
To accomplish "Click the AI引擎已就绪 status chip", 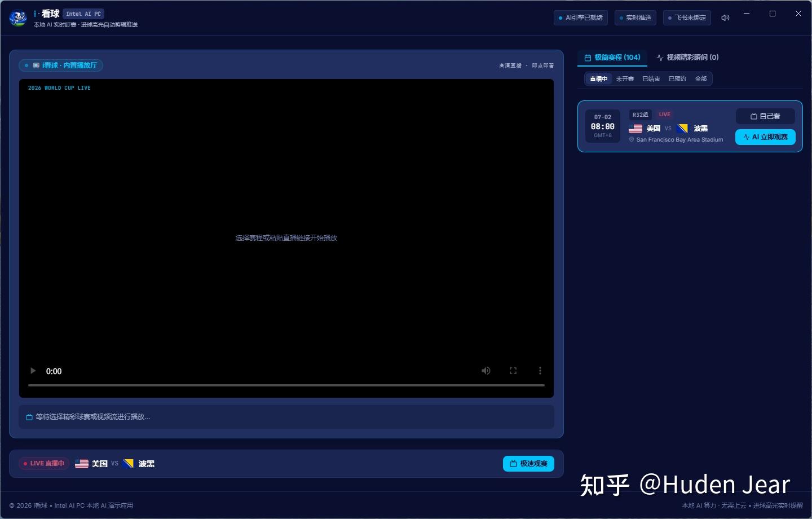I will [580, 18].
